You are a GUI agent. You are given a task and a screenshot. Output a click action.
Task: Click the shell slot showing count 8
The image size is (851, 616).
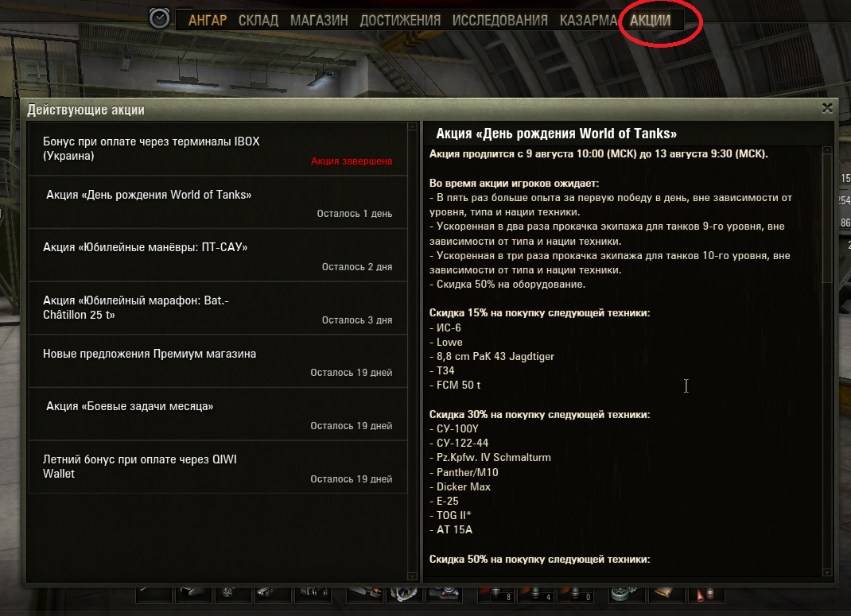pos(496,595)
